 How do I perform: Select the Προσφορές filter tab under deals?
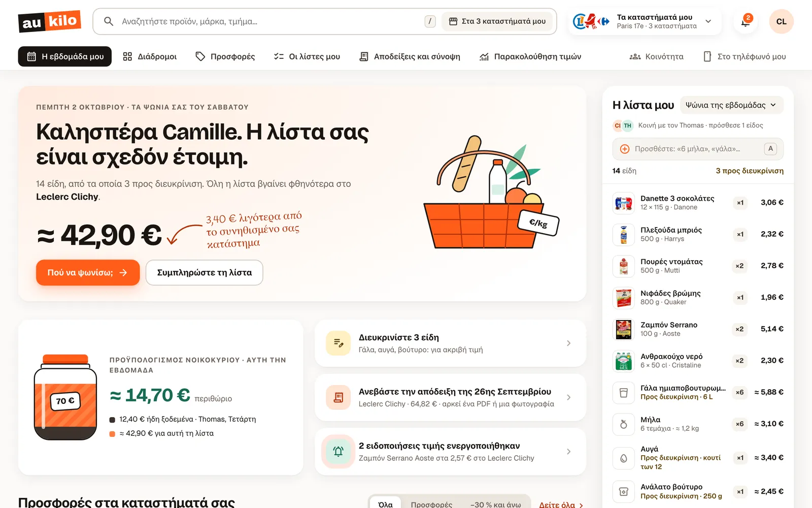coord(431,504)
